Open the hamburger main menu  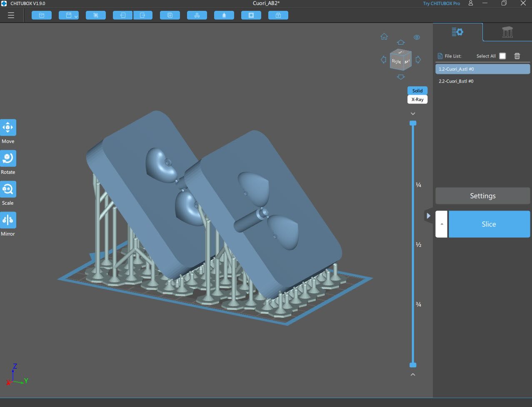pos(11,15)
